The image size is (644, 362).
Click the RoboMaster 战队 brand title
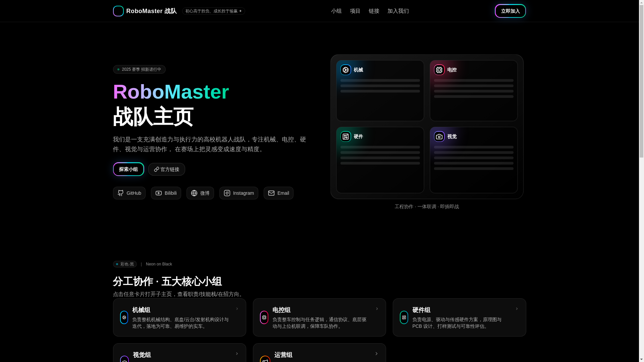(152, 11)
